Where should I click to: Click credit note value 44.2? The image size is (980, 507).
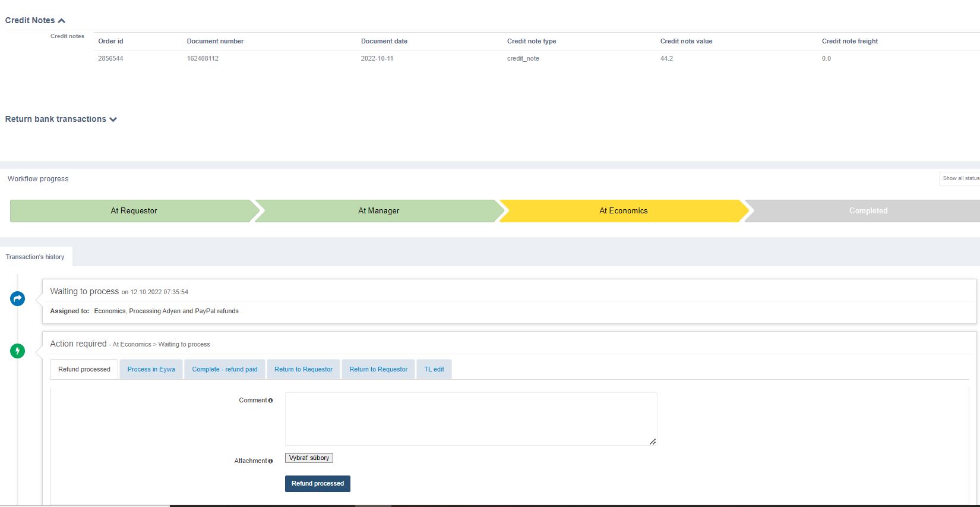point(666,58)
